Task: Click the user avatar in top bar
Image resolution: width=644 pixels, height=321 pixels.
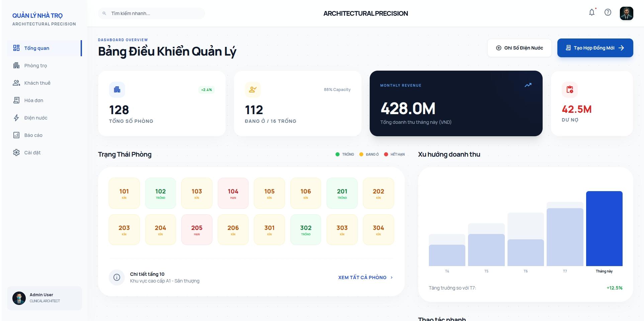Action: point(626,13)
